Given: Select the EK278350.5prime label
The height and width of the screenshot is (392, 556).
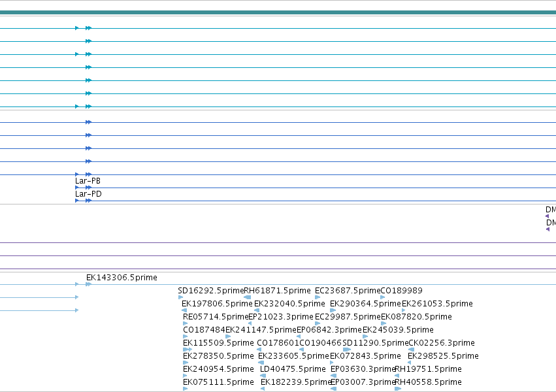Looking at the screenshot, I should pyautogui.click(x=218, y=356).
